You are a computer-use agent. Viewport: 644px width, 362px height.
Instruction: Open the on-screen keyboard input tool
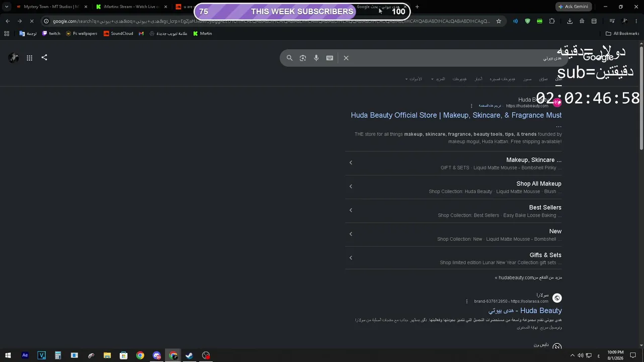pos(330,58)
